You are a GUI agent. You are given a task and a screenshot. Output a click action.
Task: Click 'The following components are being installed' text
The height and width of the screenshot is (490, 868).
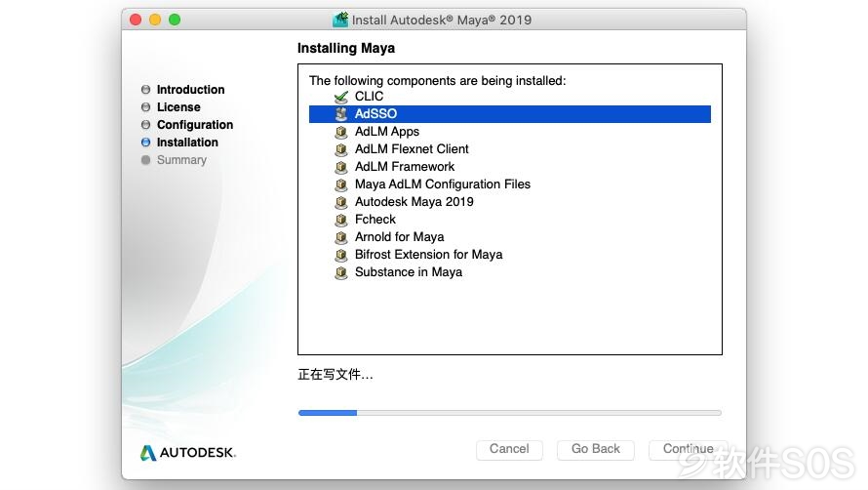click(x=437, y=80)
